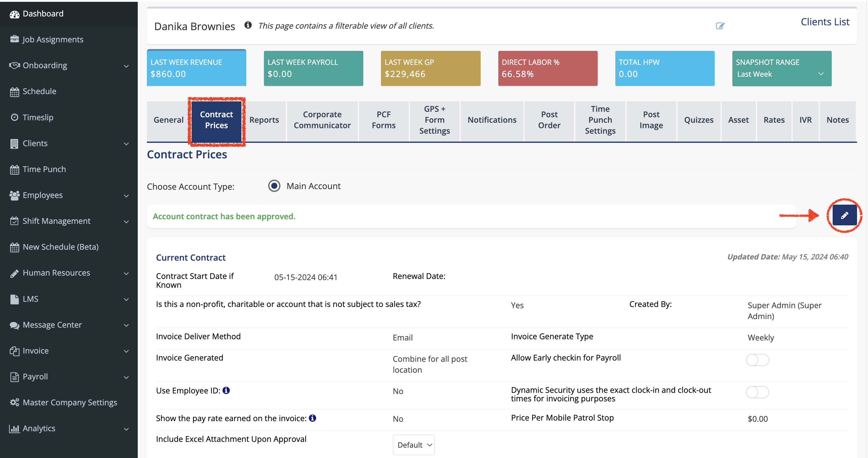The height and width of the screenshot is (458, 868).
Task: Click the info icon beside Danika Brownies
Action: coord(248,25)
